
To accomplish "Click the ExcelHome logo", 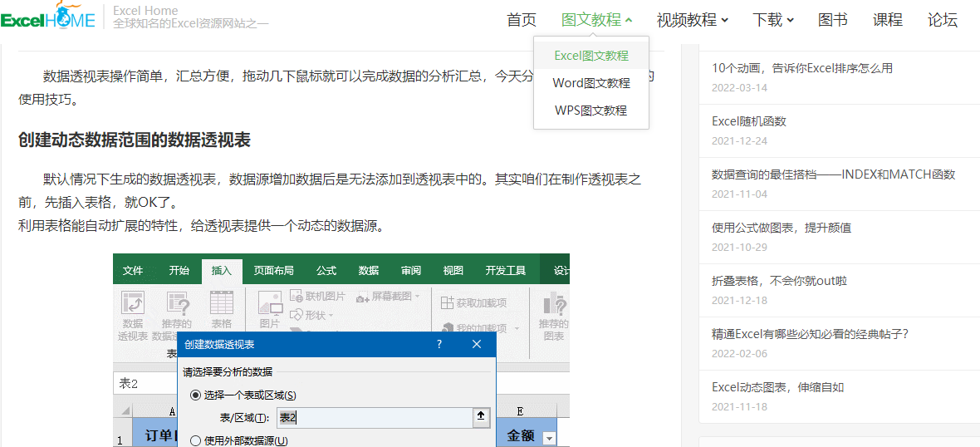I will [x=47, y=17].
